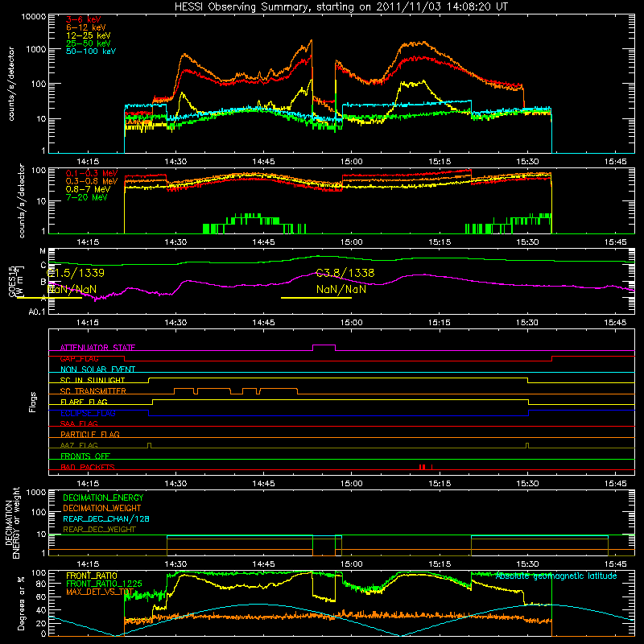Click the MAX_DET_VS_TOT legend label

(99, 592)
